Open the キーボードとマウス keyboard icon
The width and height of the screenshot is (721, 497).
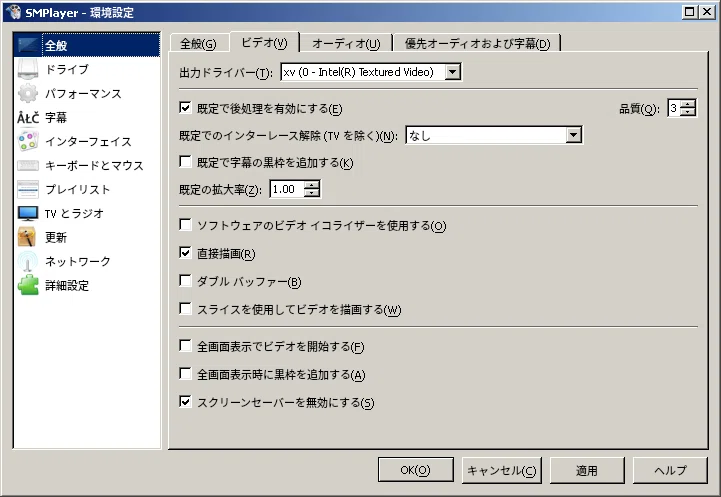28,166
